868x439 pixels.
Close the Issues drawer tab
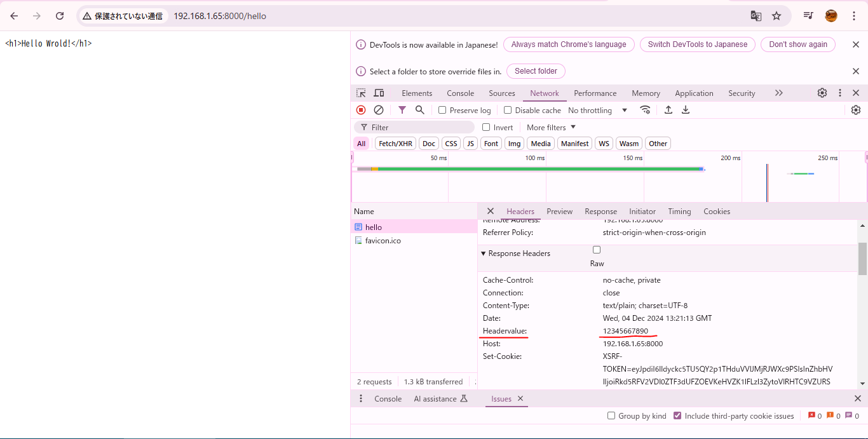[520, 398]
